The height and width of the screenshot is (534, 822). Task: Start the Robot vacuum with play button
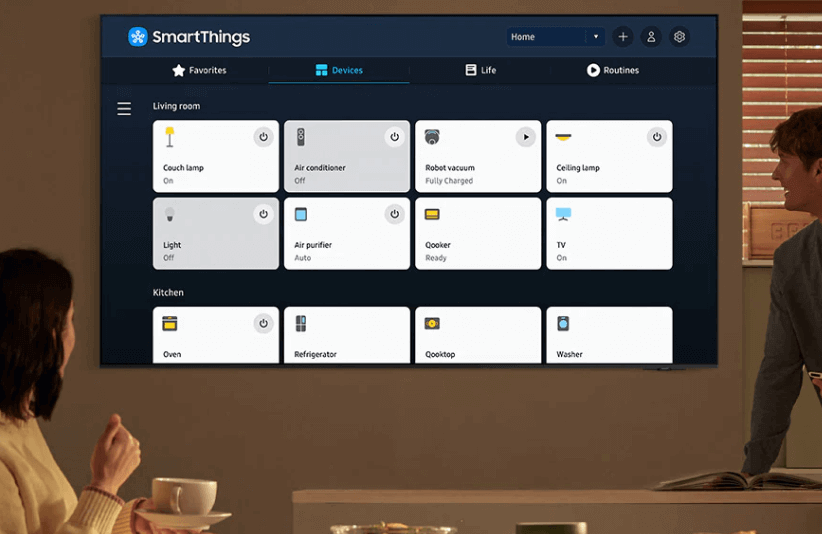point(525,137)
